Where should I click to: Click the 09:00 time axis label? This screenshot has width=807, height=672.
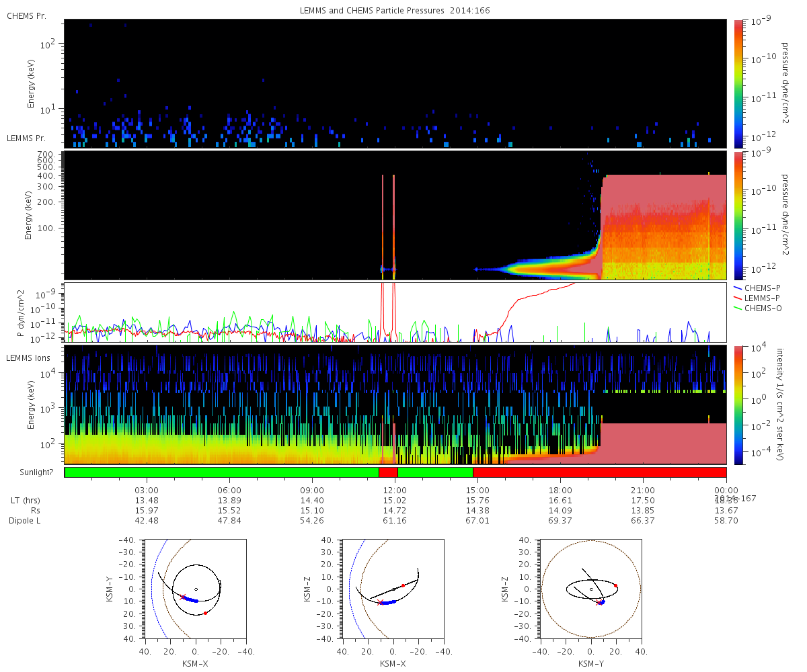(x=312, y=490)
